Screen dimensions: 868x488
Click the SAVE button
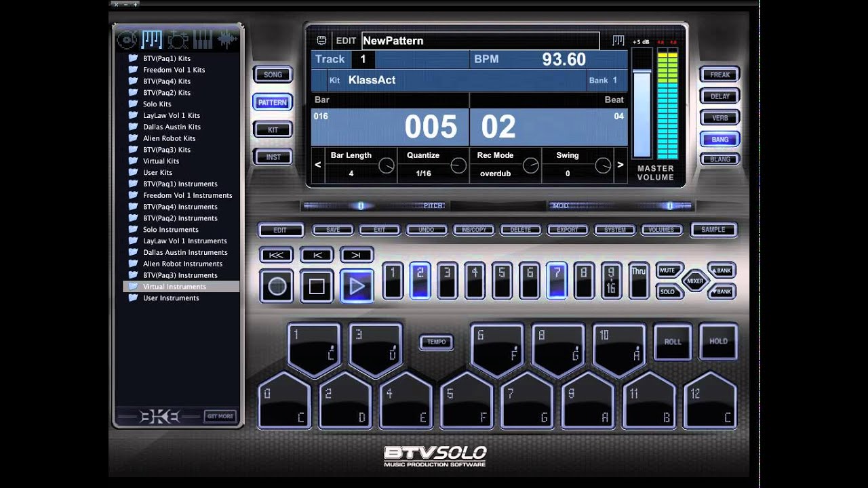[x=333, y=230]
